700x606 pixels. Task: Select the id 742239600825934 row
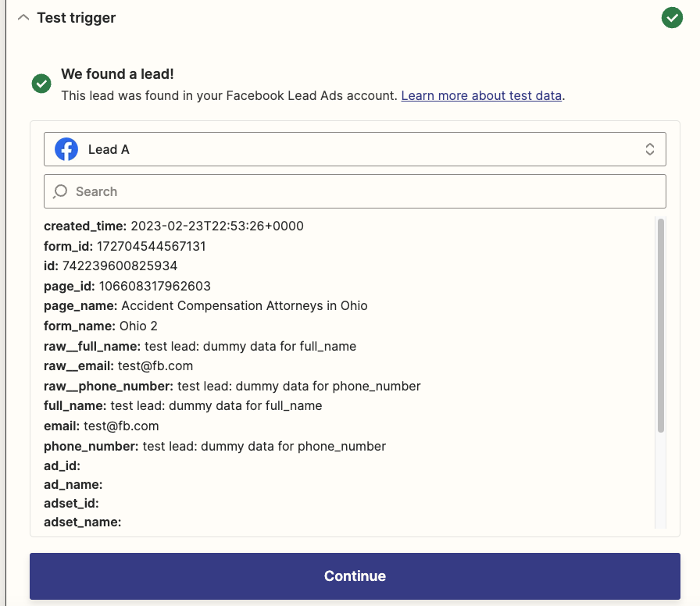[111, 266]
